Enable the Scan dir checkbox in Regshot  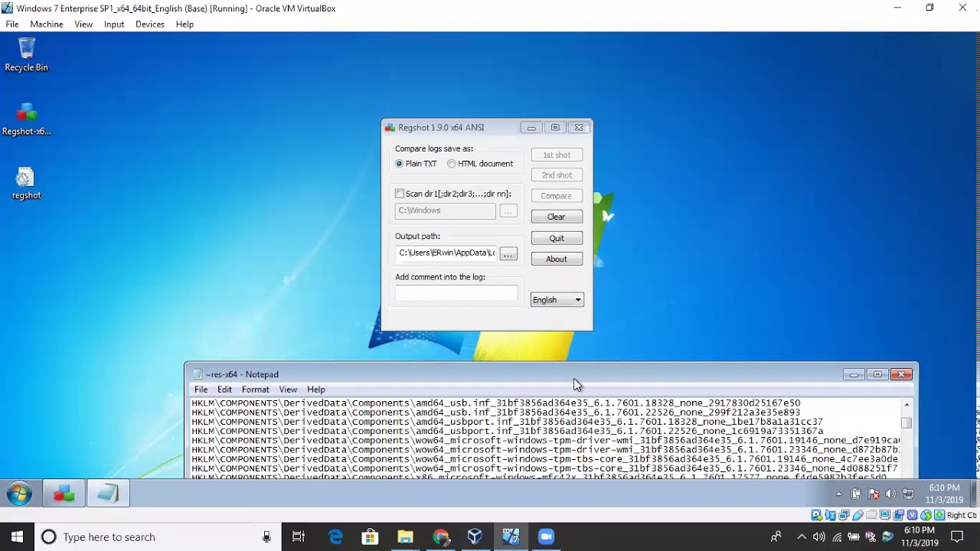[x=400, y=194]
